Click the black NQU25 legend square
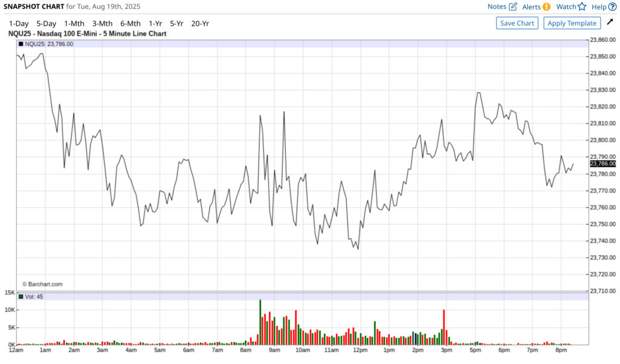The height and width of the screenshot is (364, 620). click(21, 44)
